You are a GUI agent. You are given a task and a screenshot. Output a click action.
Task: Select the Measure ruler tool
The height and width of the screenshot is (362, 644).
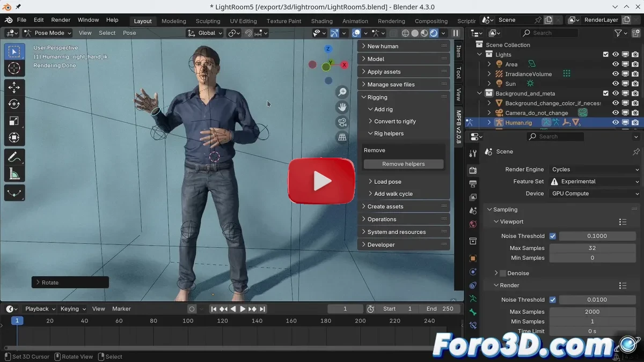coord(14,174)
